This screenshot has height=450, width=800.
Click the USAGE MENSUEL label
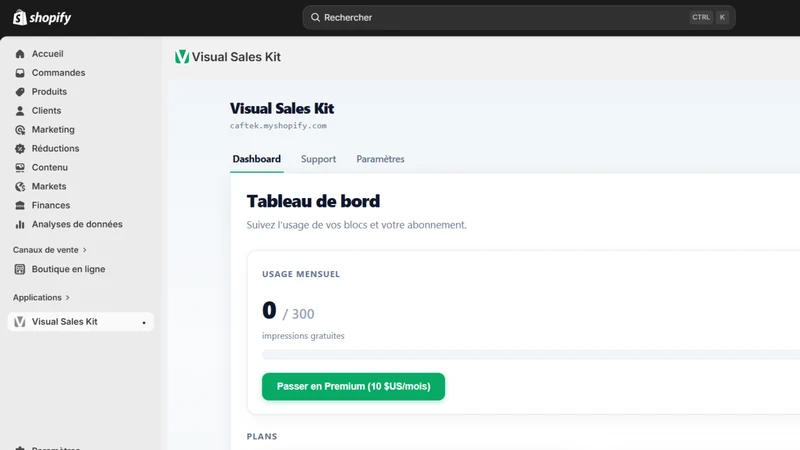tap(301, 274)
